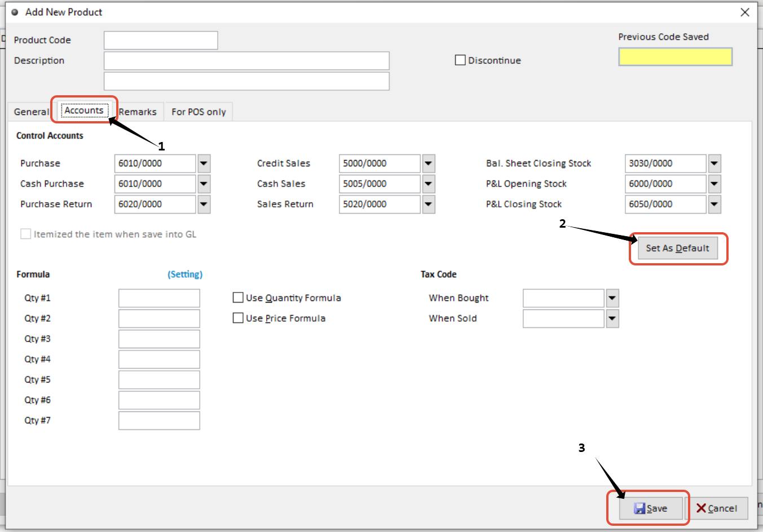Expand the Cash Sales account dropdown

429,184
